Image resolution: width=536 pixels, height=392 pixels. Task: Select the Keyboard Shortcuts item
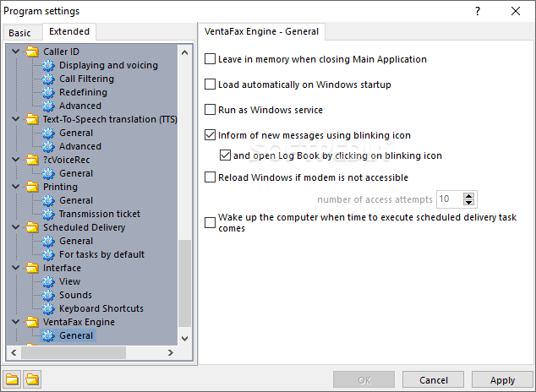pos(101,308)
